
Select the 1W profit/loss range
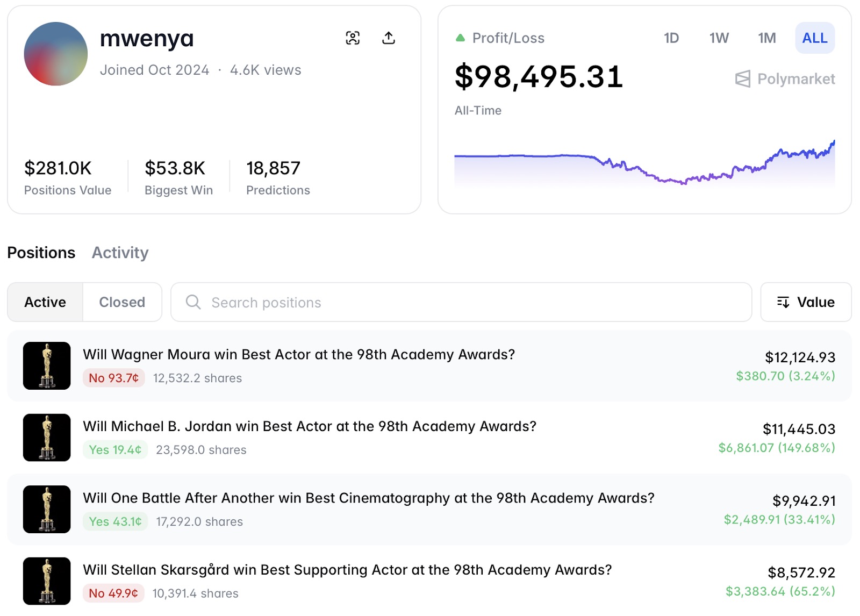pyautogui.click(x=719, y=38)
